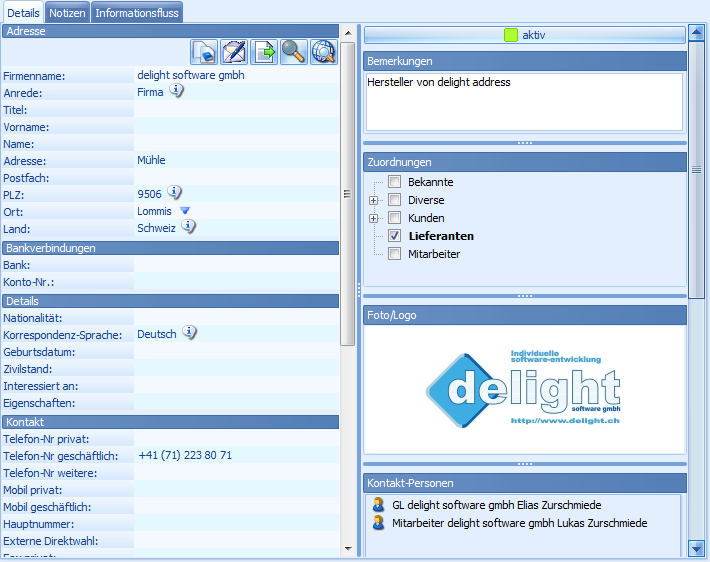Click the info bubble next to Deutsch
Screen dimensions: 710x562
190,333
